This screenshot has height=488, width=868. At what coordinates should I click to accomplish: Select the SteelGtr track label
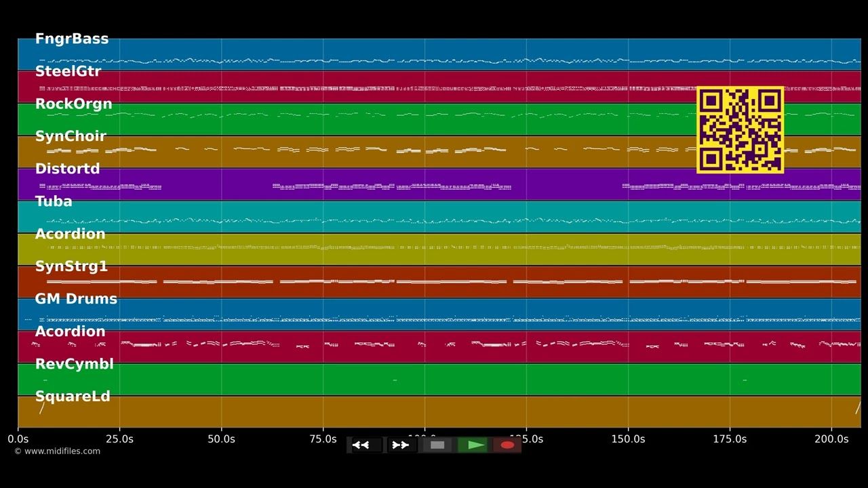click(68, 71)
